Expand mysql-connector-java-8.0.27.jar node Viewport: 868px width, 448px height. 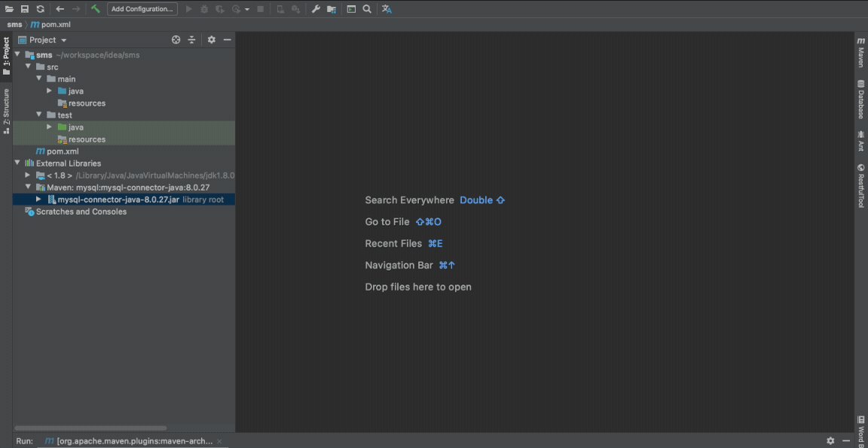38,199
